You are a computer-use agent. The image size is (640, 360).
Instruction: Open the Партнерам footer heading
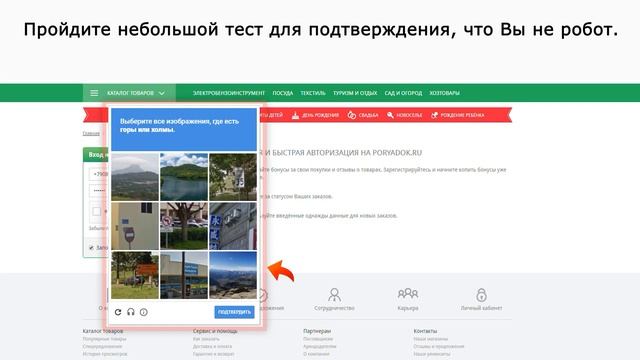point(317,331)
